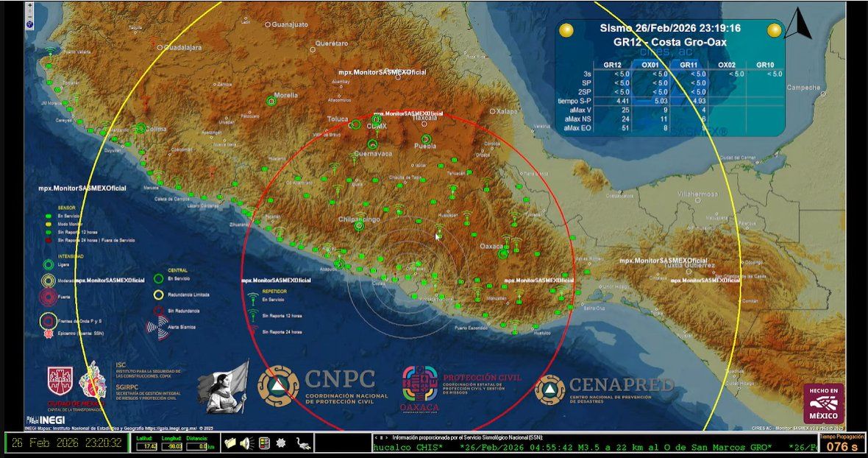This screenshot has height=458, width=868.
Task: Click the Epicentro legend symbol
Action: pyautogui.click(x=49, y=334)
